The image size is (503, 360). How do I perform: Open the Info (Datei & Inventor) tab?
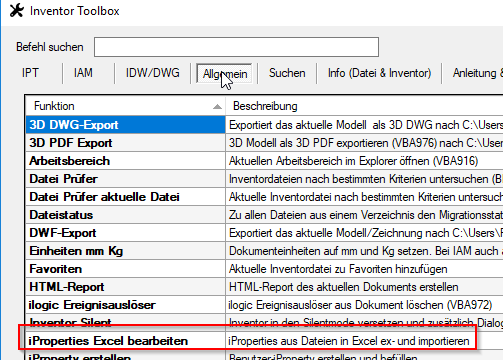pyautogui.click(x=379, y=73)
